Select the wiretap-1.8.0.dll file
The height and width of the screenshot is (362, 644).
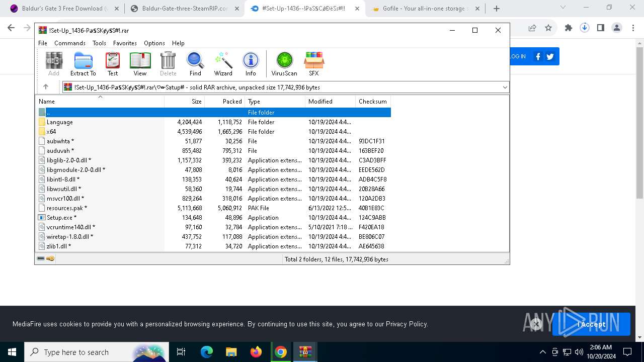[x=213, y=236]
